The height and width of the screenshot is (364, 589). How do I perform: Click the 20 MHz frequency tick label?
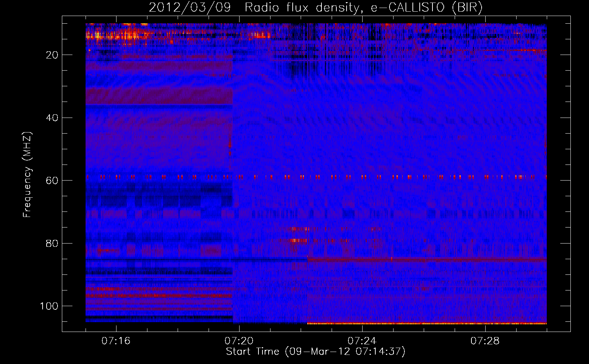52,55
